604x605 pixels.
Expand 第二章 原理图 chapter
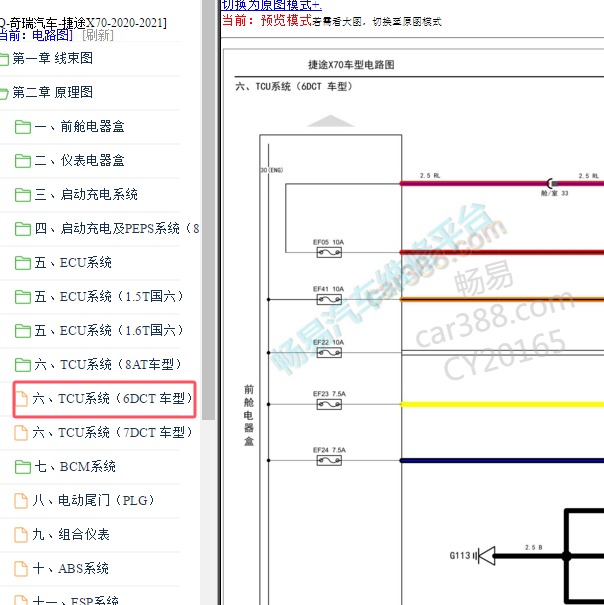(53, 93)
